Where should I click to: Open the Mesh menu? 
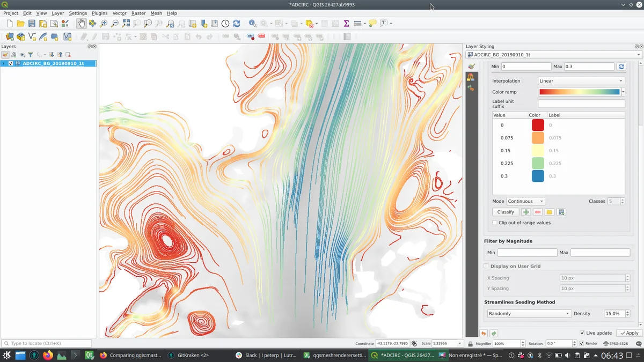(156, 13)
